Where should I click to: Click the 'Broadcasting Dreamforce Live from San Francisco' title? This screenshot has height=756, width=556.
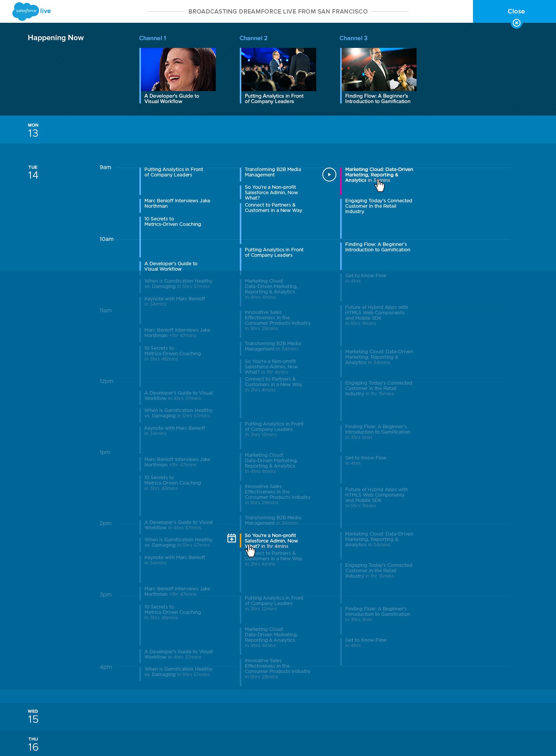(278, 12)
